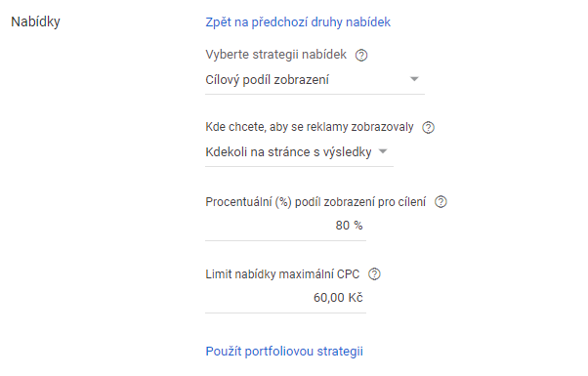Image resolution: width=588 pixels, height=376 pixels.
Task: Follow the Zpět na předchozí druhy nabídek link
Action: tap(298, 22)
